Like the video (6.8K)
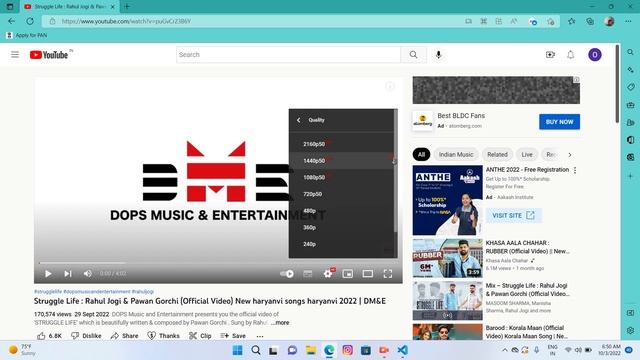This screenshot has width=640, height=360. click(49, 336)
